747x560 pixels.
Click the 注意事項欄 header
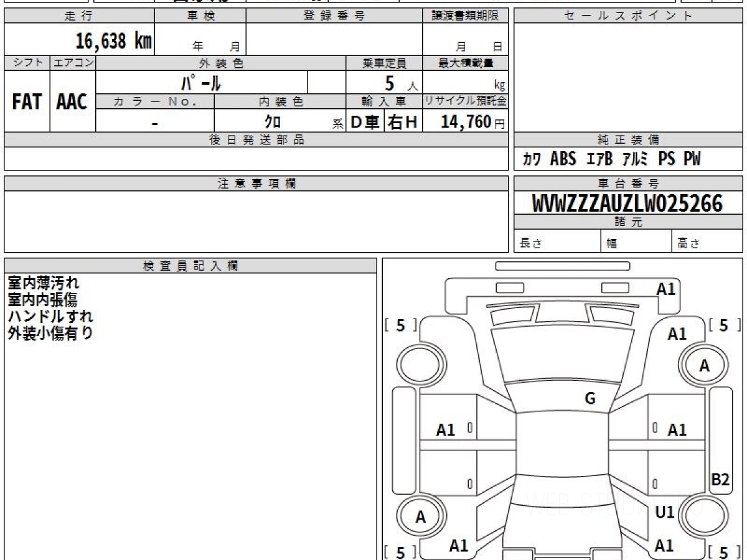tap(256, 184)
